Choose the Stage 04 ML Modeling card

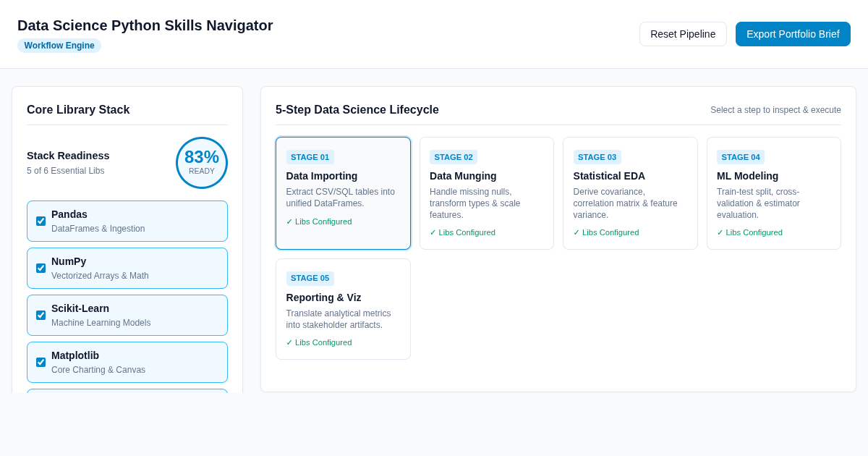pyautogui.click(x=774, y=193)
